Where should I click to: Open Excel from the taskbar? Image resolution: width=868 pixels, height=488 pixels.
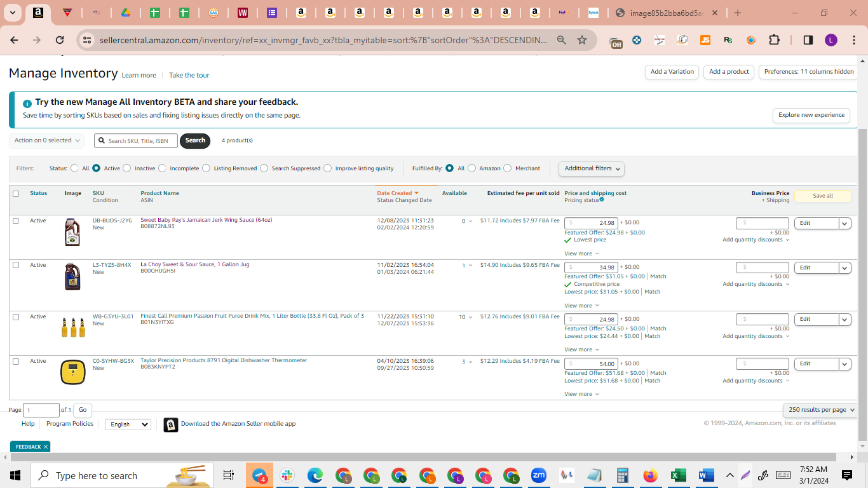[x=678, y=475]
